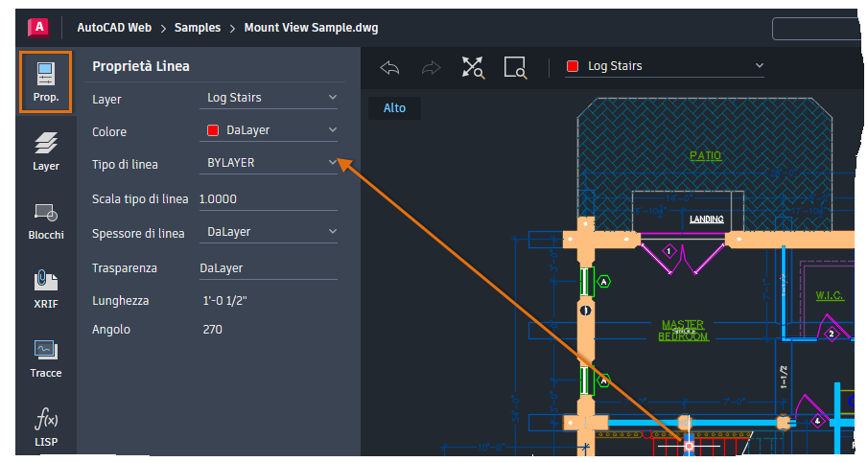Open the XRIF references panel
Image resolution: width=868 pixels, height=462 pixels.
(45, 289)
